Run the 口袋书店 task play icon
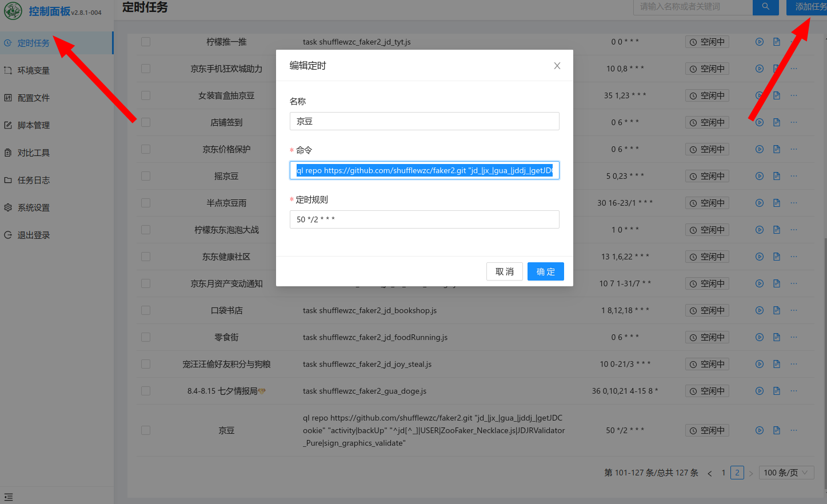827x504 pixels. coord(760,310)
